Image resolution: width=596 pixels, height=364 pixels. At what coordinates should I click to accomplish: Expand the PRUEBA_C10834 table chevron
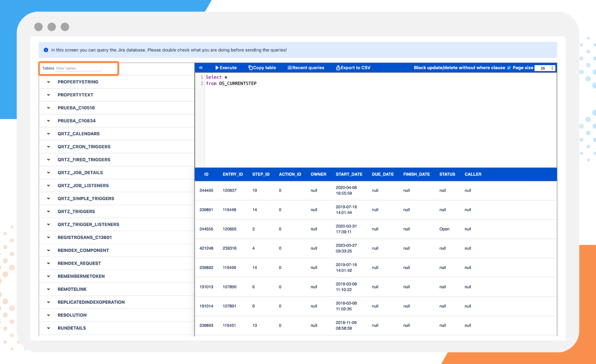click(49, 121)
